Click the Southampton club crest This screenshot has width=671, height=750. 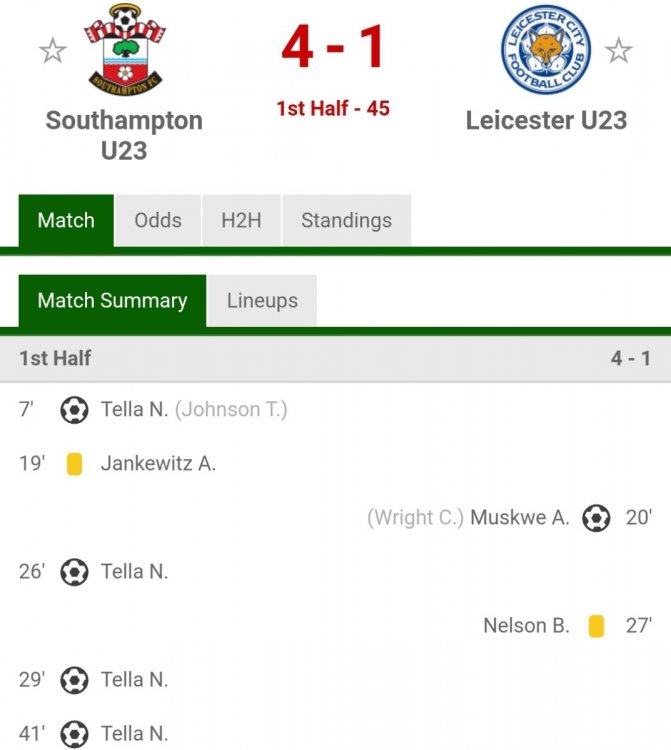pyautogui.click(x=124, y=50)
